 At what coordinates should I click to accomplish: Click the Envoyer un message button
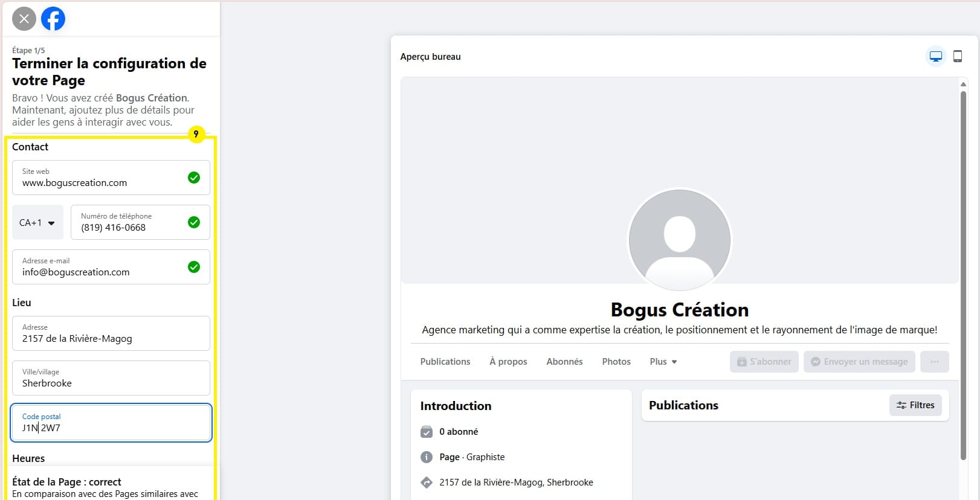coord(859,362)
